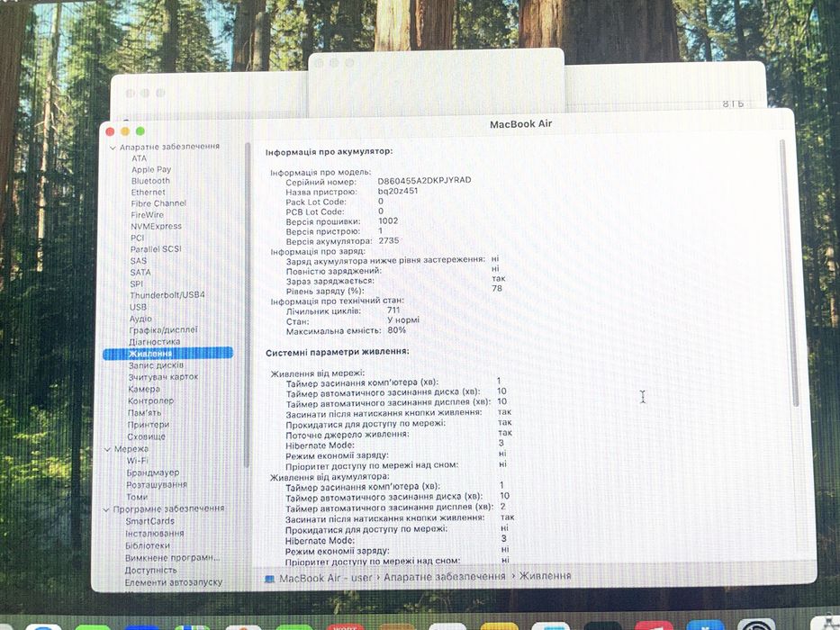Collapse the Апаратне забезпечення section chevron
Screen dimensions: 840x630
[x=113, y=148]
